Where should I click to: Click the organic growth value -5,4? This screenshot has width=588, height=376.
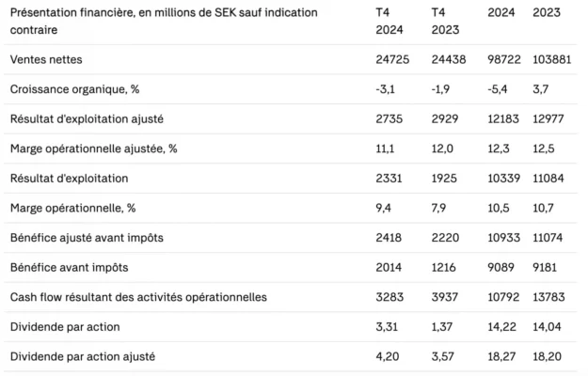point(499,88)
